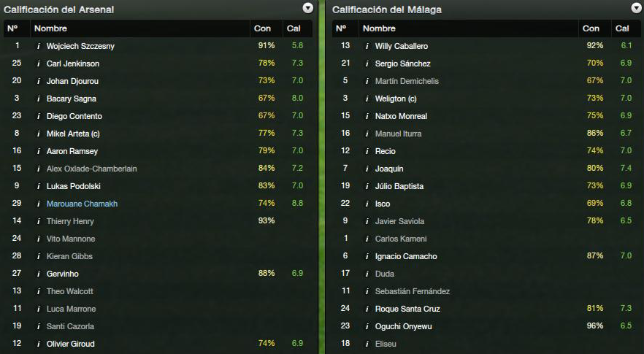Click info icon for Joaquín
Image resolution: width=644 pixels, height=354 pixels.
click(367, 169)
